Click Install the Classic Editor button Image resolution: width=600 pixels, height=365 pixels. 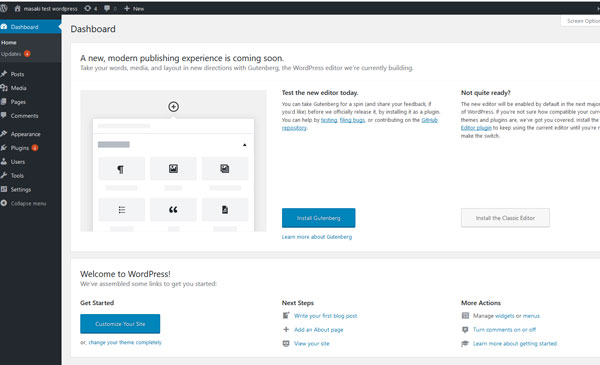point(505,218)
